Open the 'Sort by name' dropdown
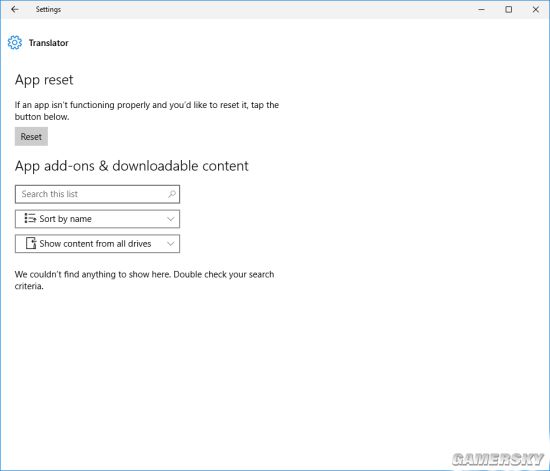 97,219
